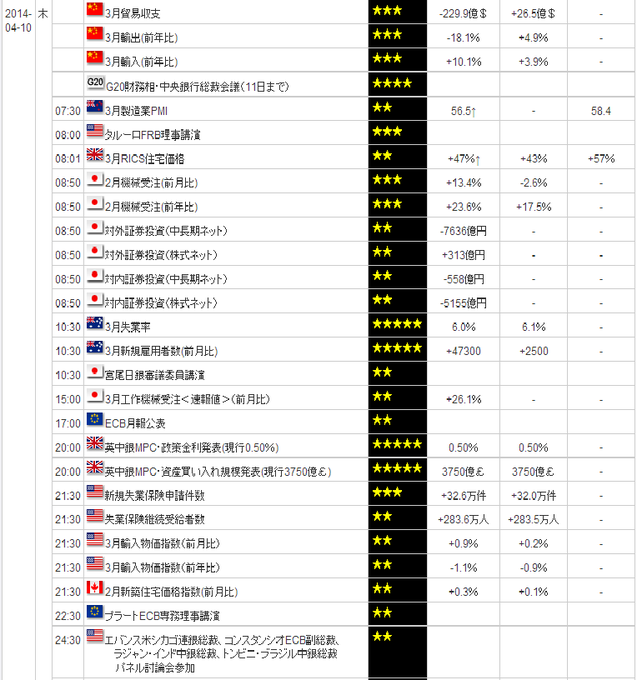Click the weekday cell 木
This screenshot has height=680, width=637.
click(42, 14)
